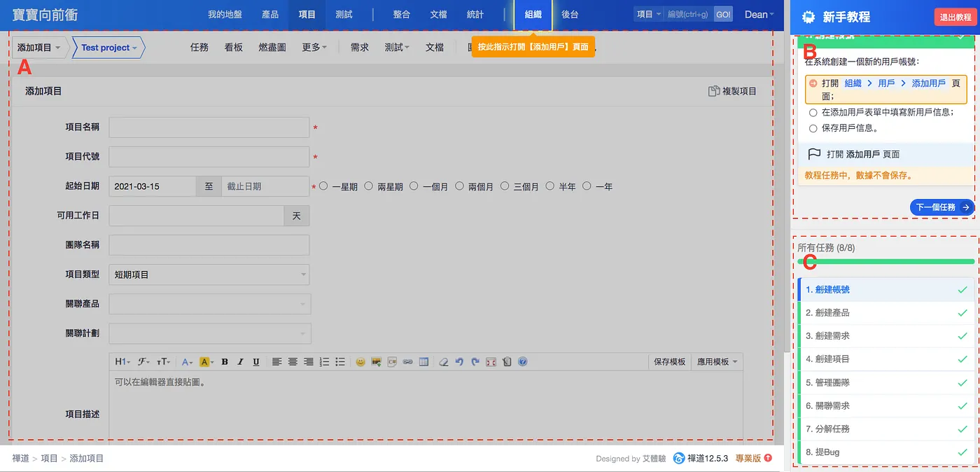Align text right in the description editor
The height and width of the screenshot is (472, 980).
(309, 362)
